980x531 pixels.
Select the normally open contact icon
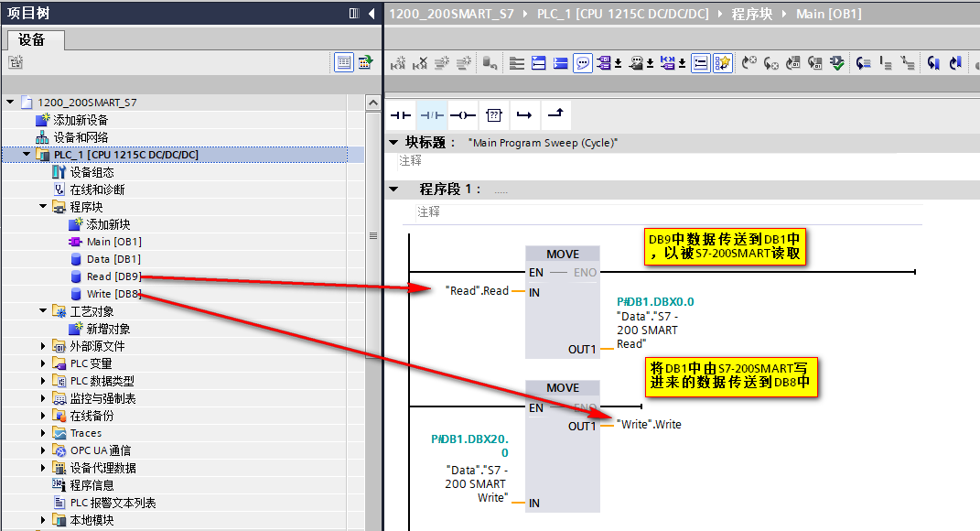401,114
